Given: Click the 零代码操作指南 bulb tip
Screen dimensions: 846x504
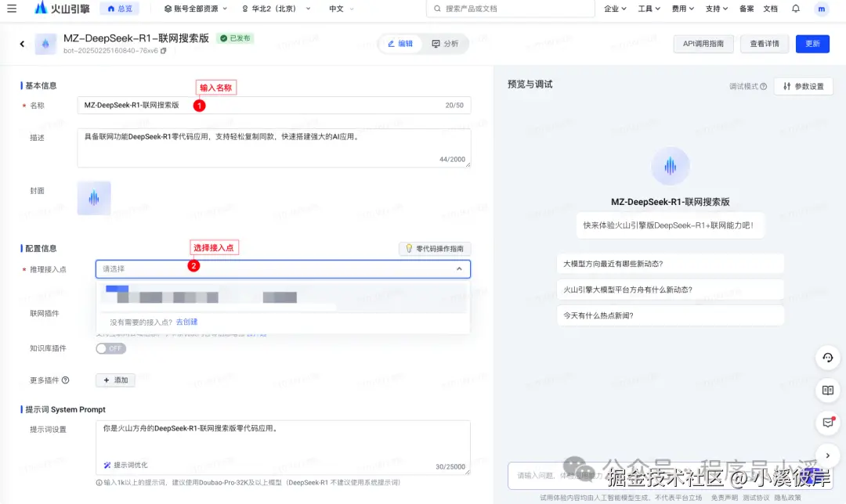Looking at the screenshot, I should click(x=435, y=247).
